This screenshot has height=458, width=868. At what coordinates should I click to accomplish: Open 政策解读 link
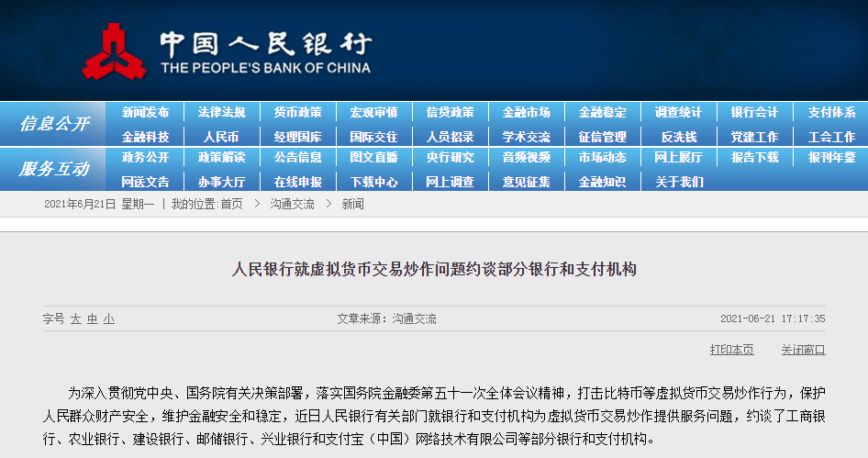coord(221,157)
